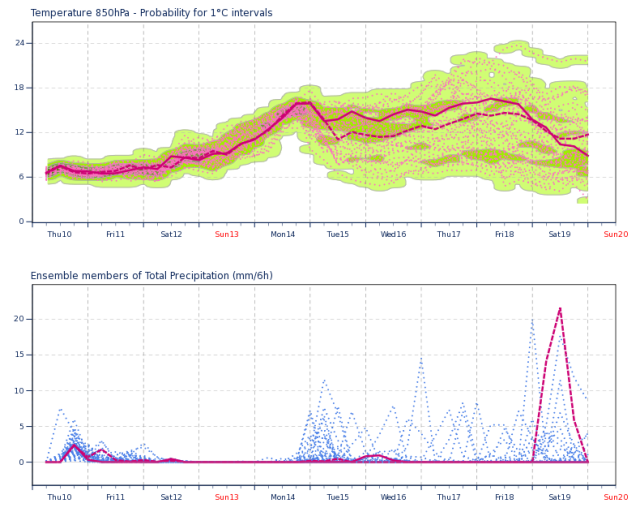This screenshot has height=512, width=640.
Task: Select the 12 label on temperature y-axis
Action: coord(20,132)
